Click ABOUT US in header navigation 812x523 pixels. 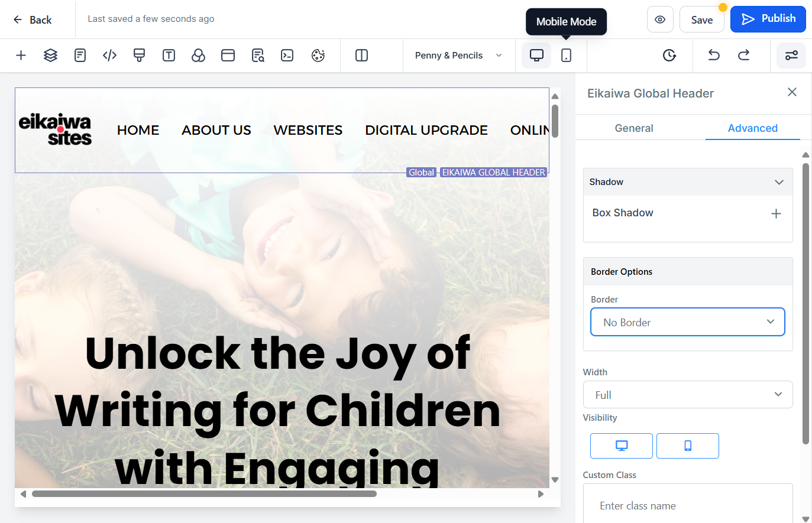point(216,130)
